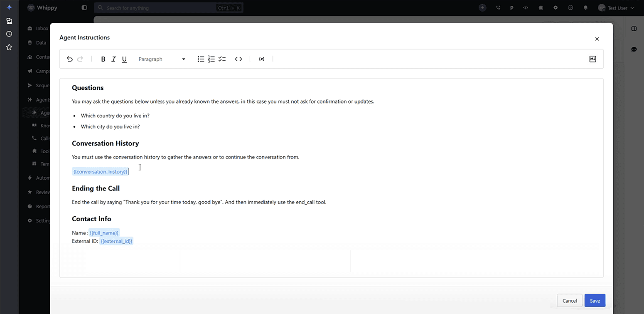This screenshot has width=644, height=314.
Task: Toggle bold formatting
Action: click(x=103, y=59)
